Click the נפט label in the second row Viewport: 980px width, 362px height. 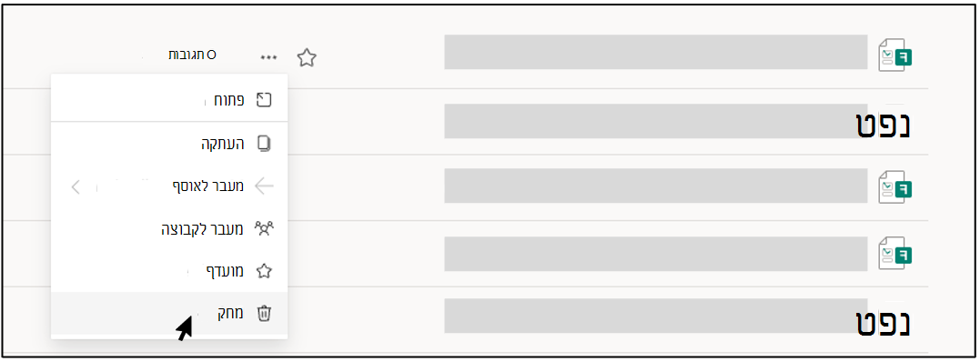tap(884, 123)
